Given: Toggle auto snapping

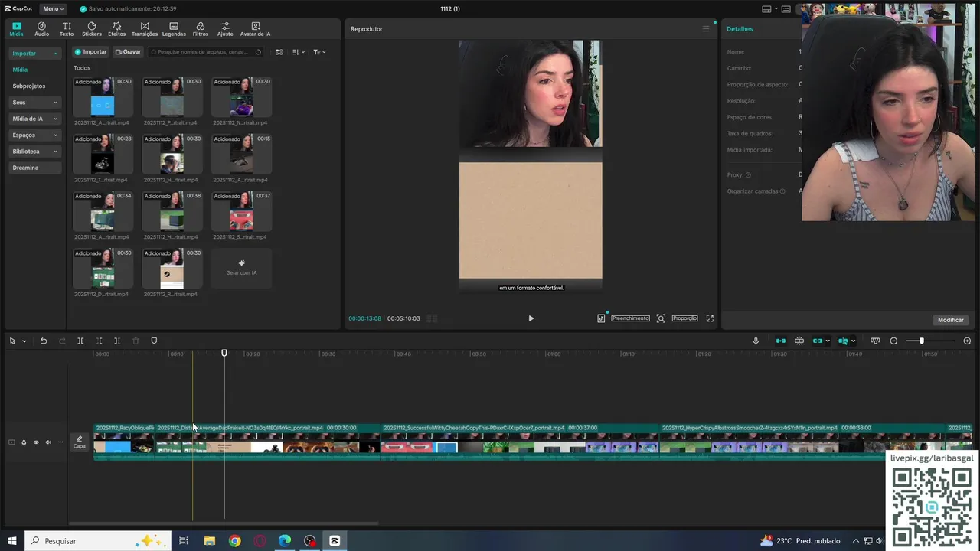Looking at the screenshot, I should tap(799, 341).
